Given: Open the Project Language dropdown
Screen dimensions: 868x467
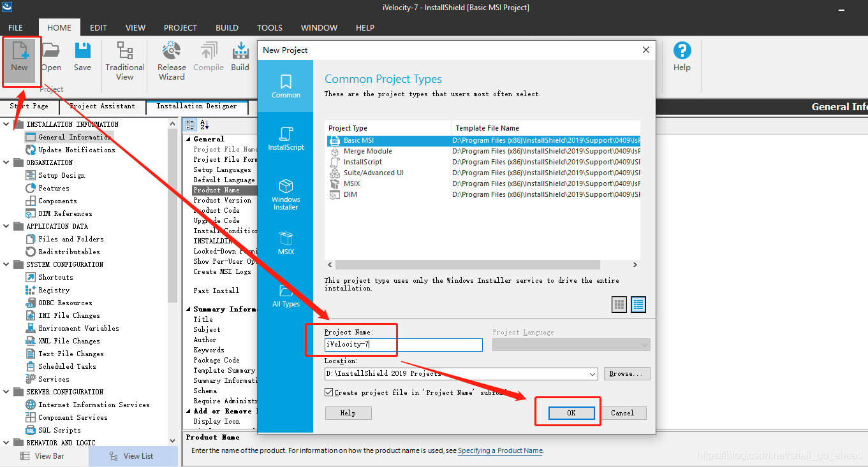Looking at the screenshot, I should tap(644, 345).
